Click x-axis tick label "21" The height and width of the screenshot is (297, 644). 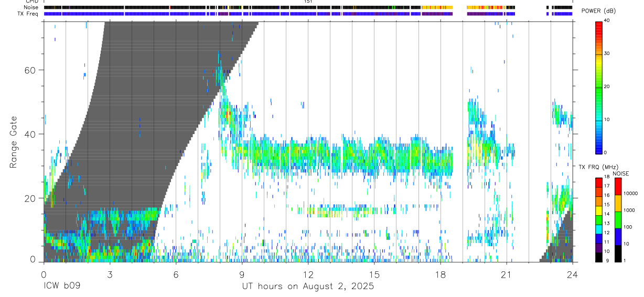pyautogui.click(x=506, y=274)
